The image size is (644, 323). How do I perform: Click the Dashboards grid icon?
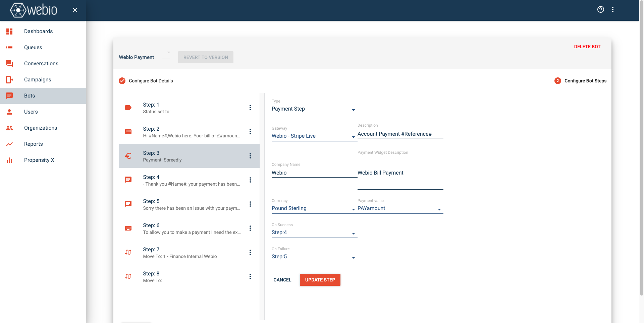pos(9,31)
